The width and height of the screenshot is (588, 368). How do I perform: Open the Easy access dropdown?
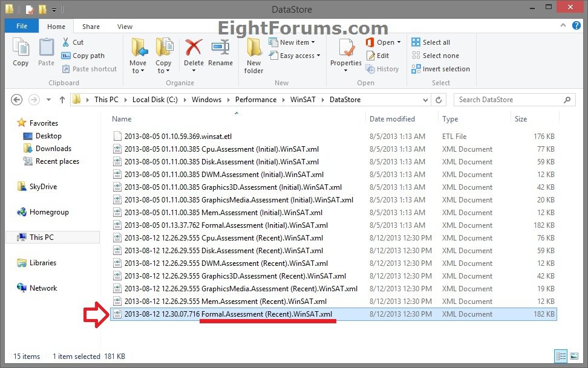coord(295,56)
